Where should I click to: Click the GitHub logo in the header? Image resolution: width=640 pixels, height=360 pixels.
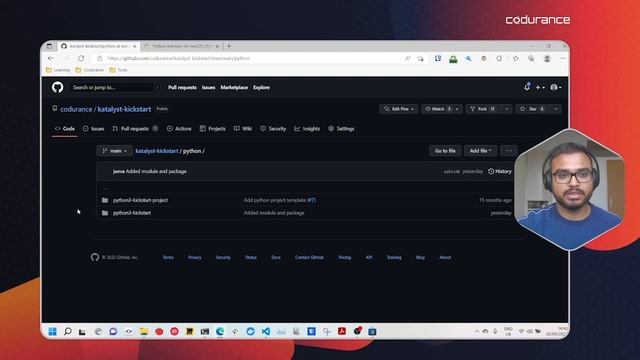(x=58, y=87)
